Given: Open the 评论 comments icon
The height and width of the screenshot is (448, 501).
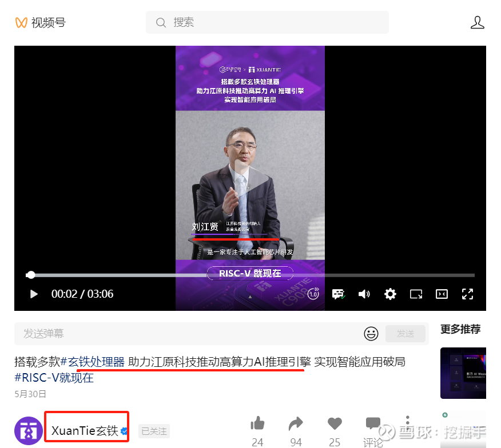Looking at the screenshot, I should click(373, 424).
